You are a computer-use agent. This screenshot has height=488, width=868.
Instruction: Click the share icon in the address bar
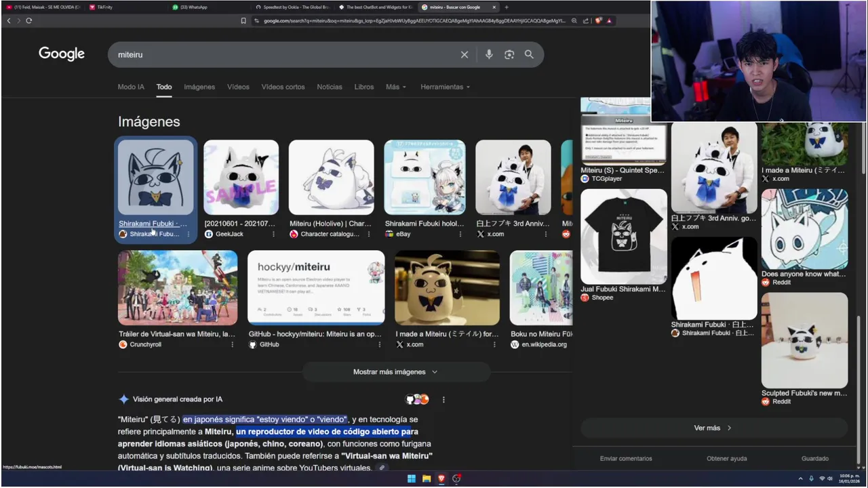click(586, 20)
